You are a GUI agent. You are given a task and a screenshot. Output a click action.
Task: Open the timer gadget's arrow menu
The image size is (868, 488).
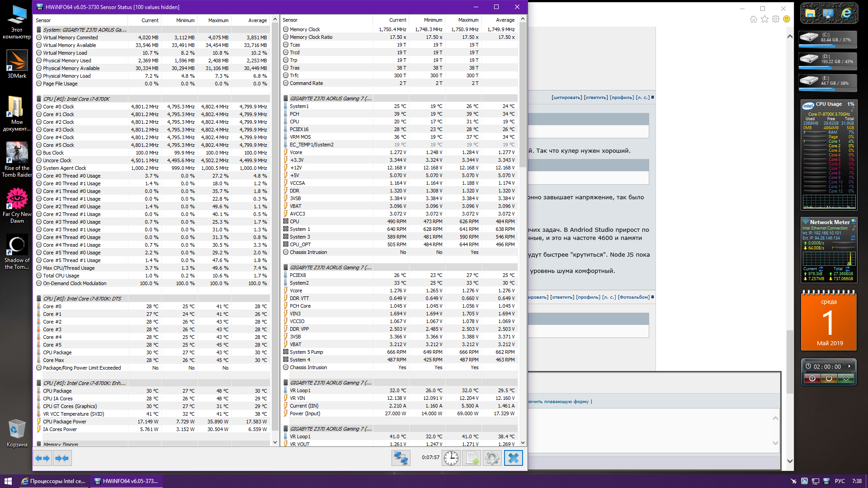point(849,366)
